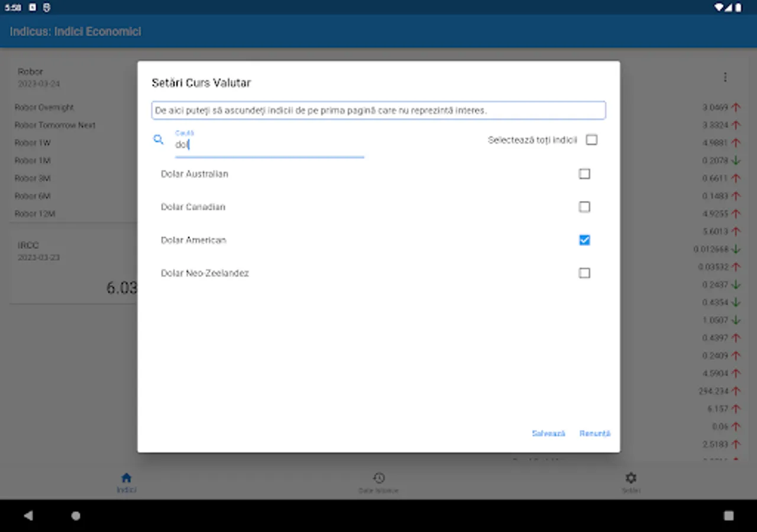
Task: Click the Wi-Fi status bar icon
Action: coord(719,7)
